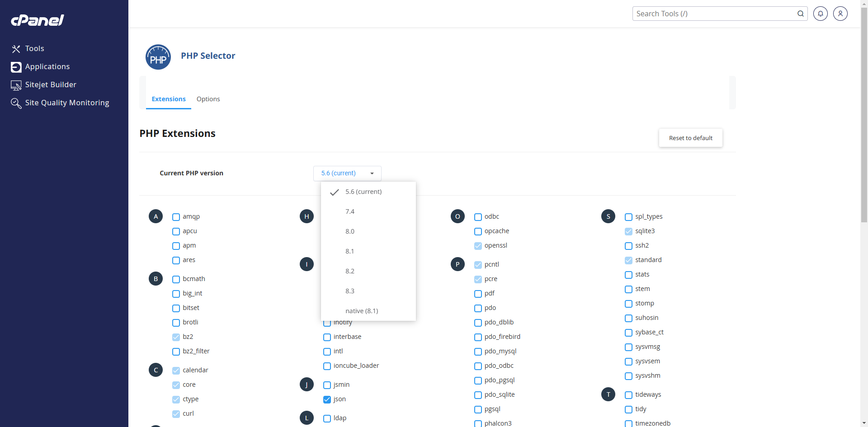Click the letter P group badge
The image size is (868, 427).
tap(458, 264)
